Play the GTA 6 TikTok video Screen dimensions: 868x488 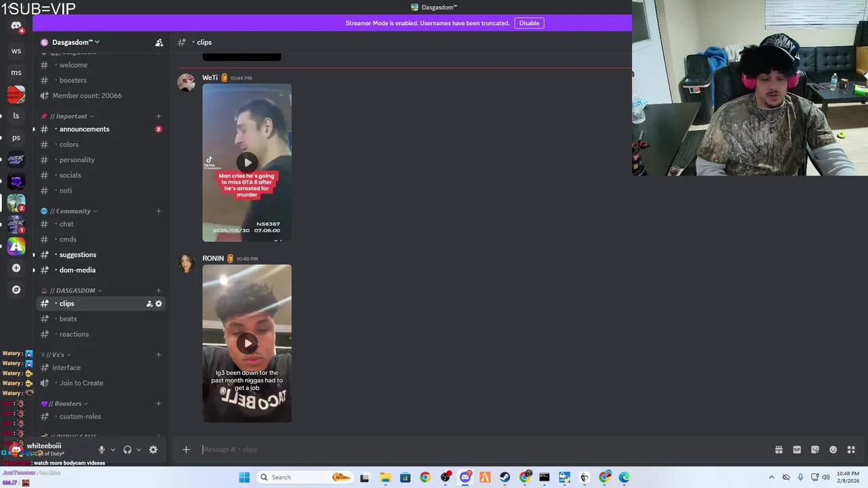tap(247, 162)
